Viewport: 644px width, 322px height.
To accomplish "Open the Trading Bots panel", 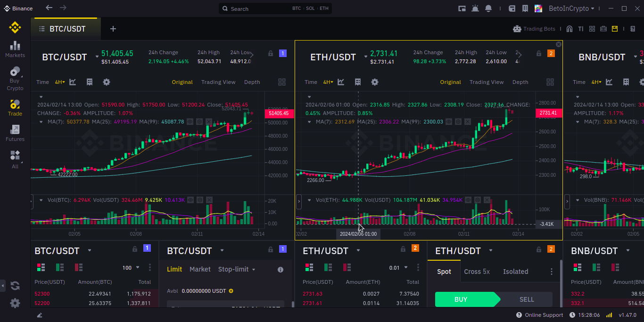I will click(x=534, y=29).
